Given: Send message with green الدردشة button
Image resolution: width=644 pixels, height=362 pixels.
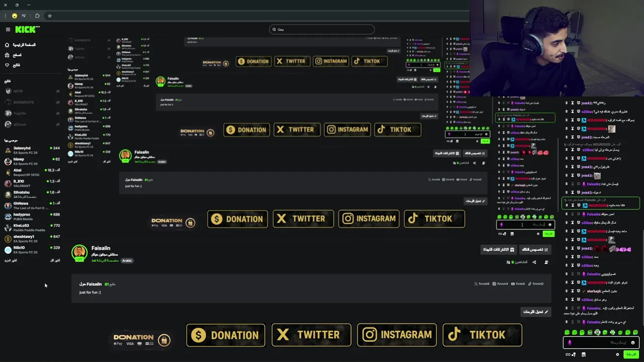Looking at the screenshot, I should 630,354.
